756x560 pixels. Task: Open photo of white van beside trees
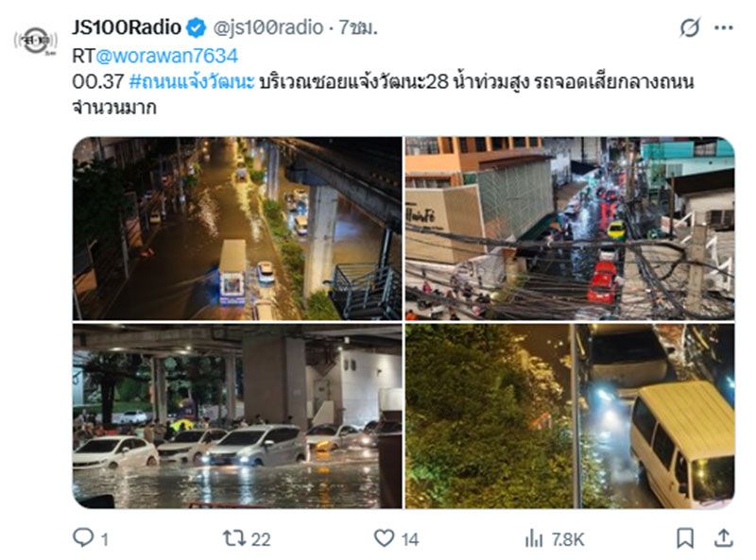point(570,416)
